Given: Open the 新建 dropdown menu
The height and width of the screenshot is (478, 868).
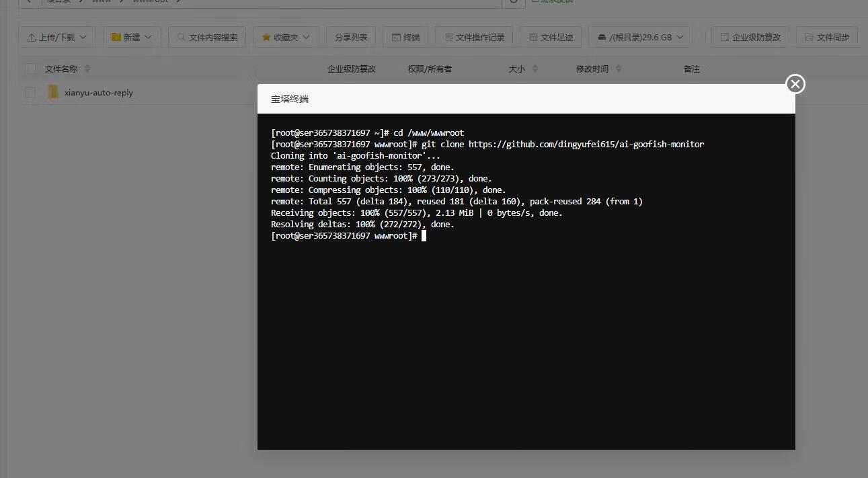Looking at the screenshot, I should [132, 37].
